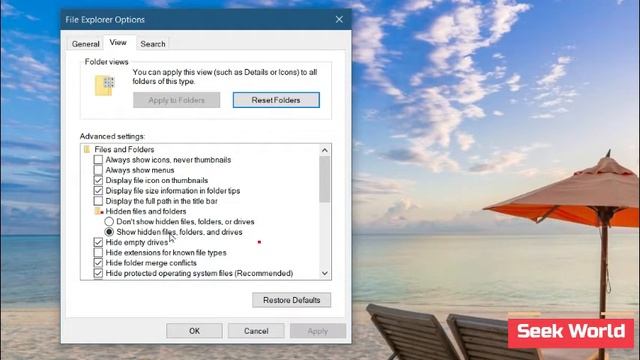Close the File Explorer Options window
640x360 pixels.
pos(339,19)
